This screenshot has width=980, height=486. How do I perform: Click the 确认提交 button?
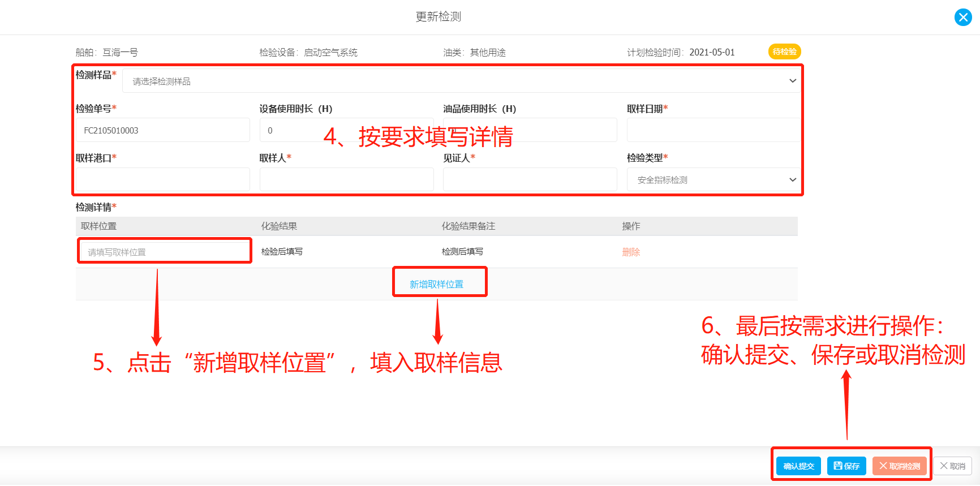pyautogui.click(x=798, y=466)
